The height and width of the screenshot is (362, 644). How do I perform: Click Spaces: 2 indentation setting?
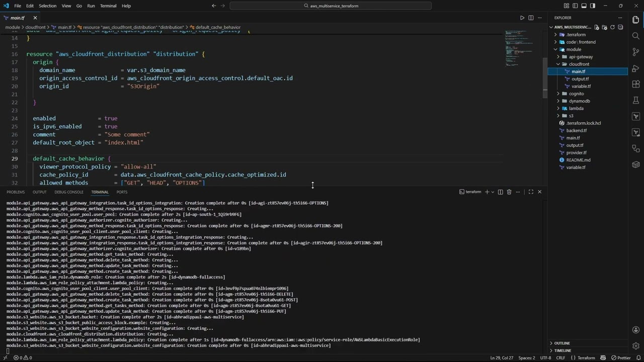(x=527, y=357)
